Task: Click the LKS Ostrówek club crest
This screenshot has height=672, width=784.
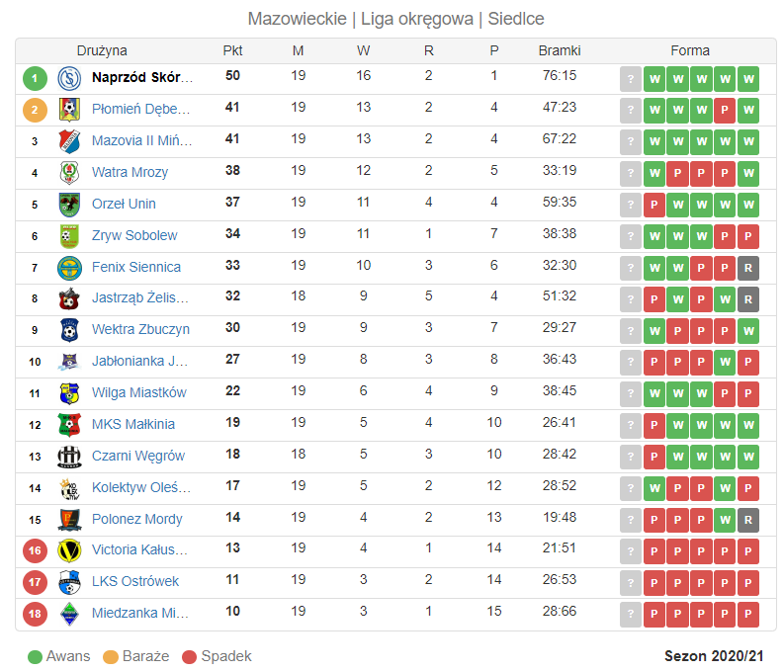Action: point(69,583)
